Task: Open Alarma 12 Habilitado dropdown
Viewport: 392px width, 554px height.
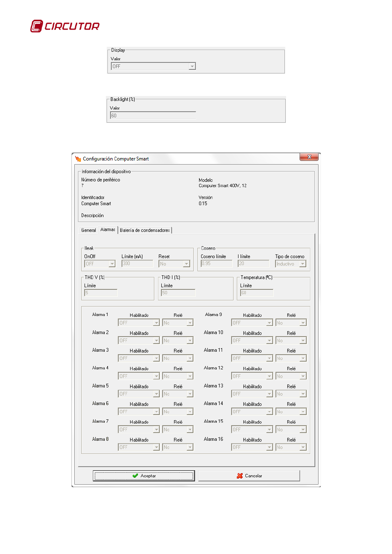Action: pyautogui.click(x=252, y=376)
